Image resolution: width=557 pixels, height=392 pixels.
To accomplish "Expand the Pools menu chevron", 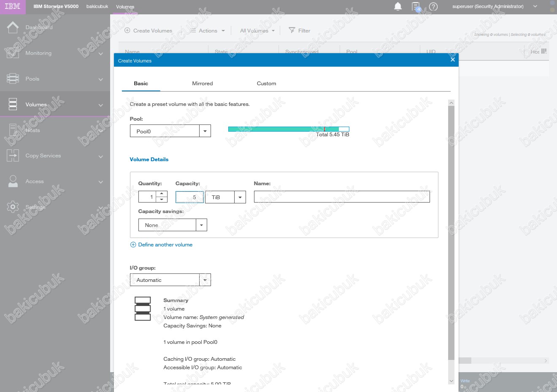I will [x=100, y=79].
